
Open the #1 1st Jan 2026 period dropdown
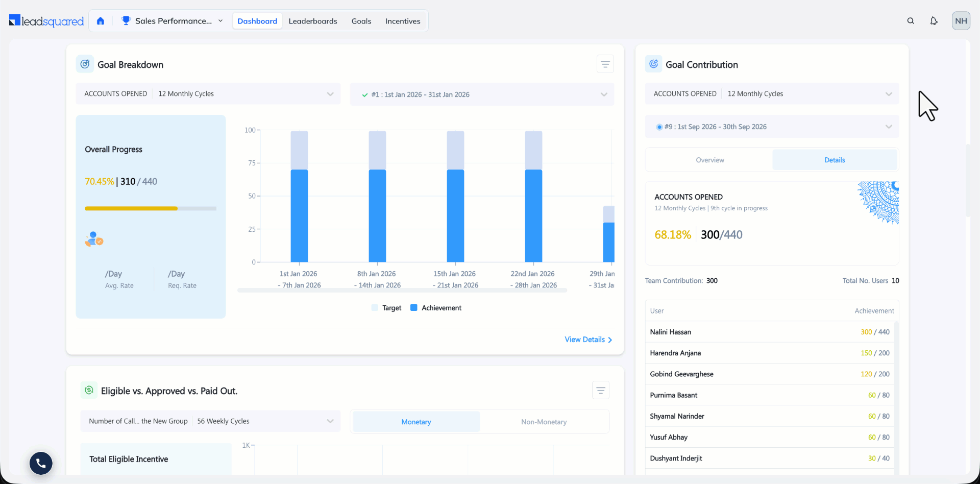click(482, 94)
